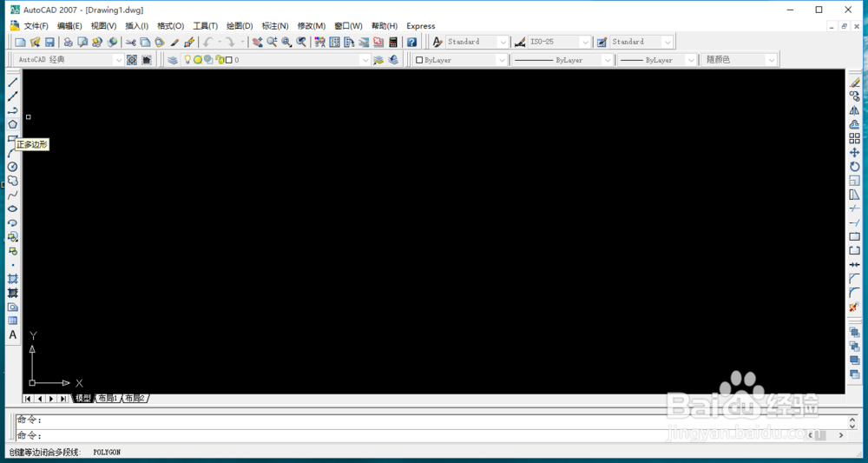Viewport: 868px width, 463px height.
Task: Select the Construction Line tool
Action: [13, 96]
